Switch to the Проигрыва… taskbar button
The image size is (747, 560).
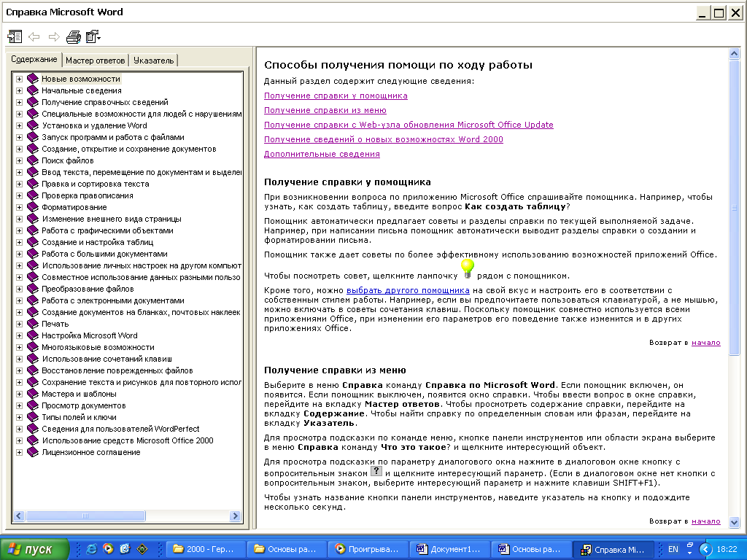coord(368,549)
